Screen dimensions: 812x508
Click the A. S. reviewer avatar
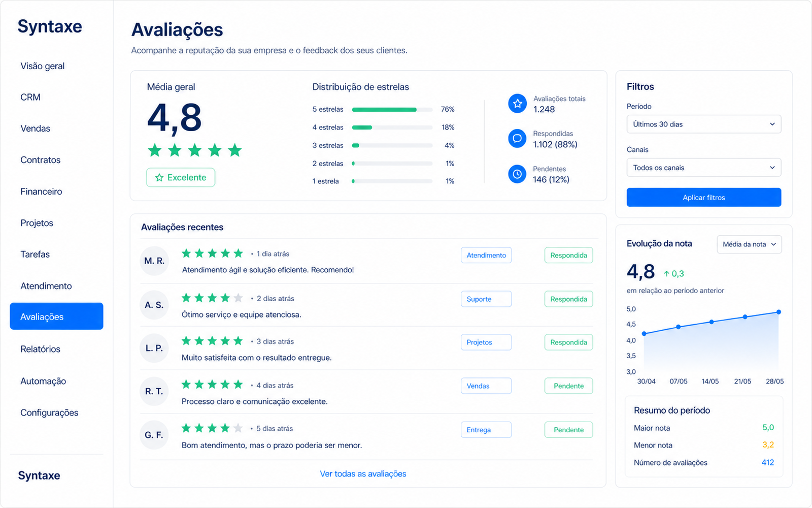(154, 305)
